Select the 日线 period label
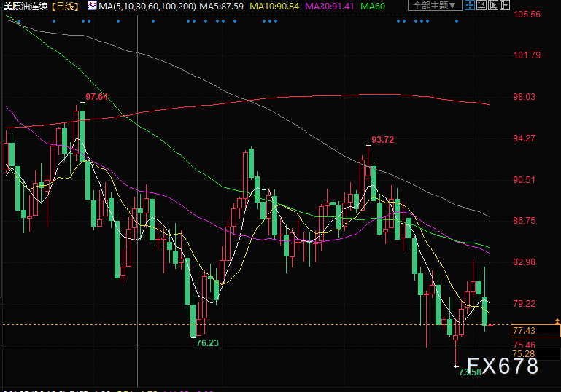This screenshot has width=561, height=392. 66,6
